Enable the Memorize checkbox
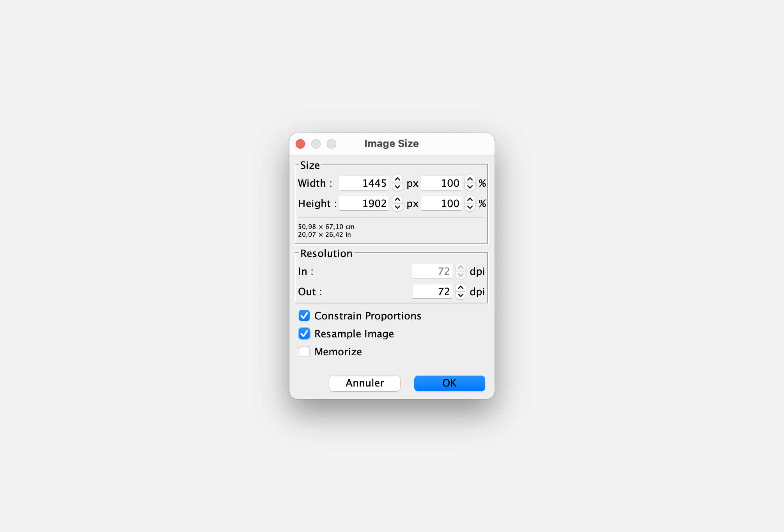This screenshot has width=784, height=532. click(304, 351)
